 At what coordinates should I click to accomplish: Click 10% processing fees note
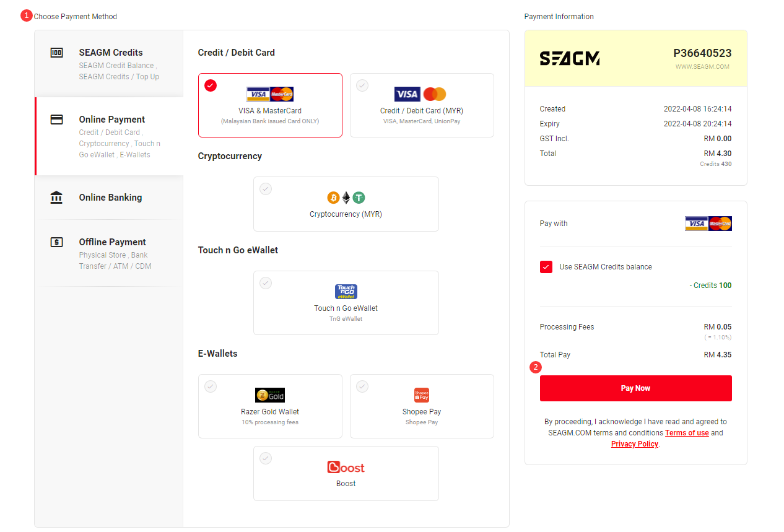tap(270, 422)
